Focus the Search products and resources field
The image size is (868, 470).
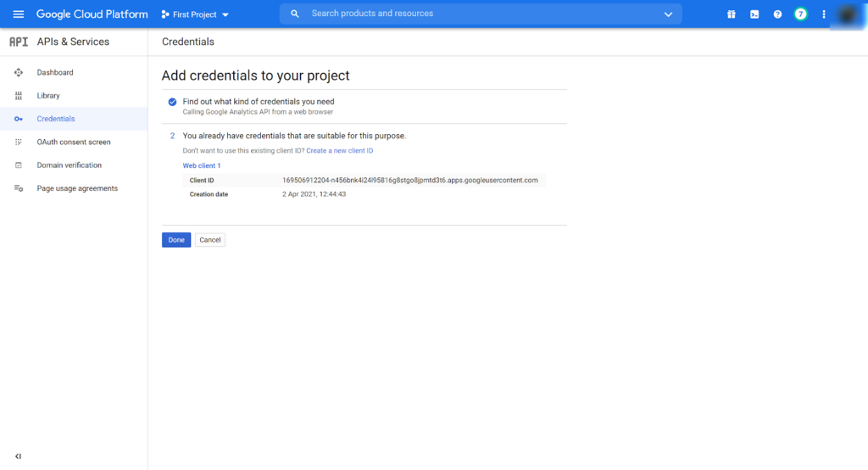coord(481,14)
